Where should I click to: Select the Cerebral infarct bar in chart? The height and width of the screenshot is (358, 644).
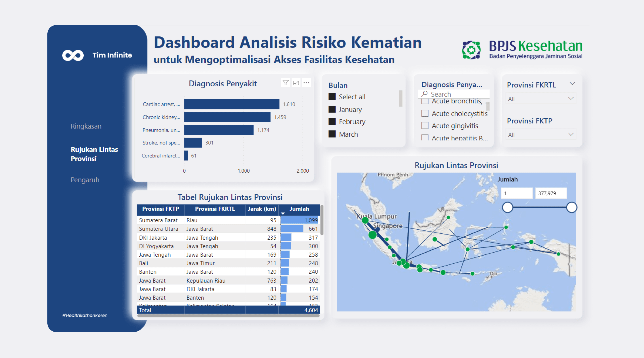(186, 156)
